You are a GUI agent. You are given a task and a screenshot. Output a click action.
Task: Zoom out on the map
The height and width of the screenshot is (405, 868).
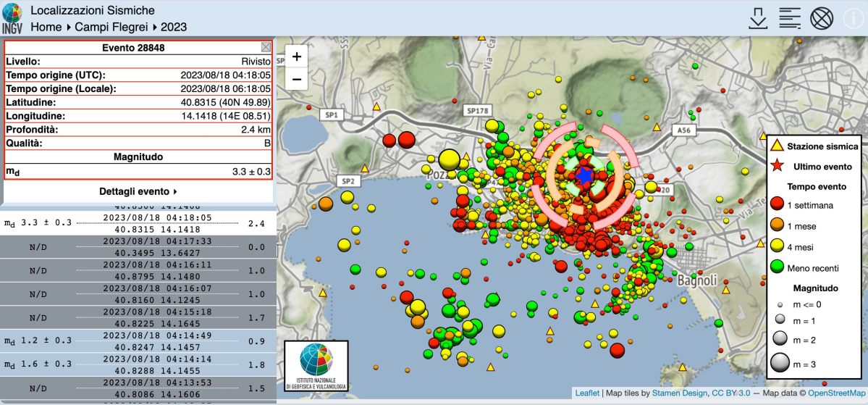coord(297,78)
